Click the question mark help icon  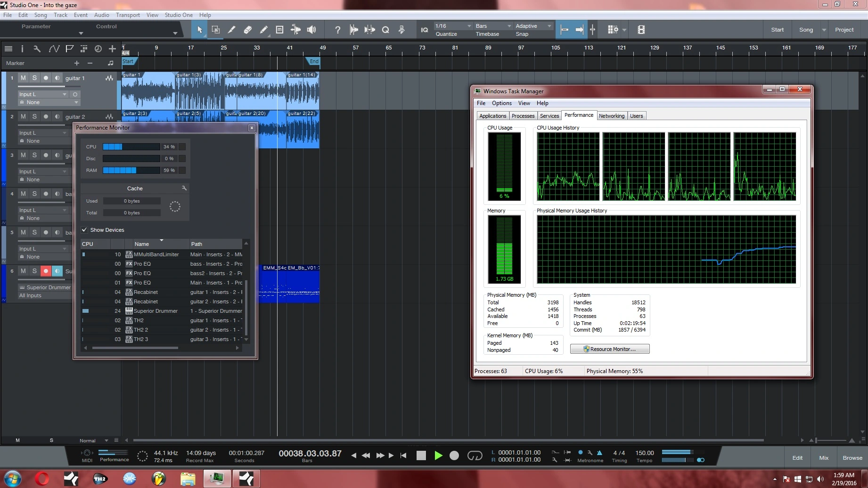pos(337,30)
